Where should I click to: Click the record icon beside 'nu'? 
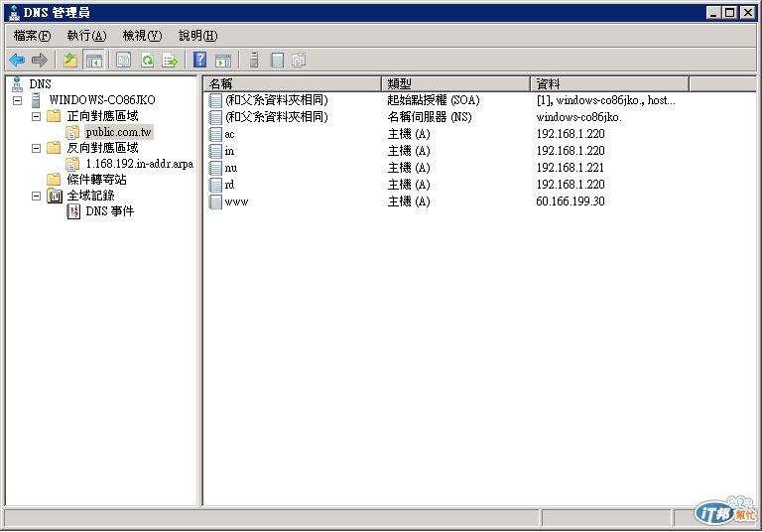[215, 169]
